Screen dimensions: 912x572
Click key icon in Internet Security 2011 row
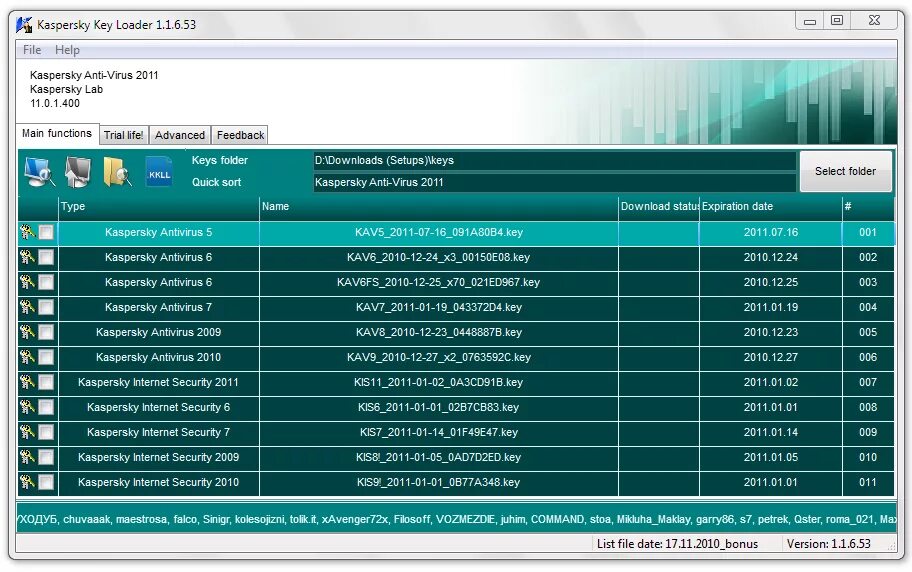27,382
